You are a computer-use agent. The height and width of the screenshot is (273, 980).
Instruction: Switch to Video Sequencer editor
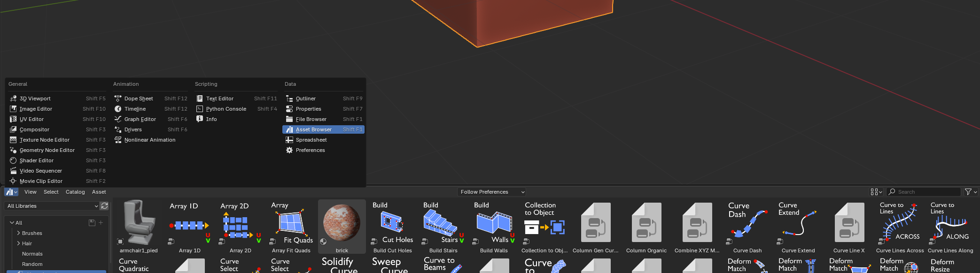pyautogui.click(x=41, y=171)
